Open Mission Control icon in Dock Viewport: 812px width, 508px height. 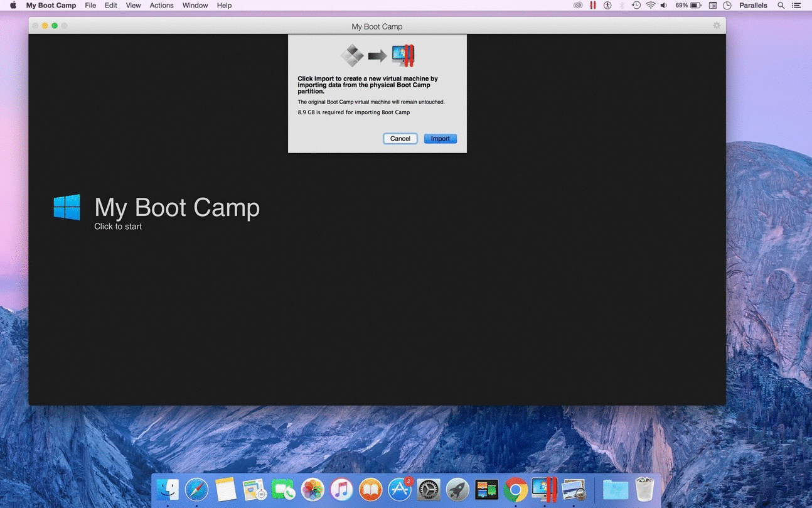pyautogui.click(x=486, y=490)
